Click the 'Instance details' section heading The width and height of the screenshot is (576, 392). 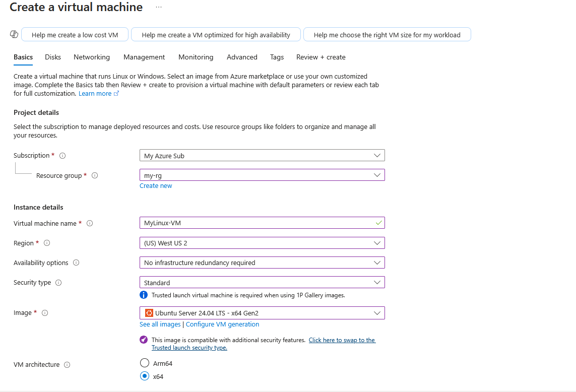(39, 208)
